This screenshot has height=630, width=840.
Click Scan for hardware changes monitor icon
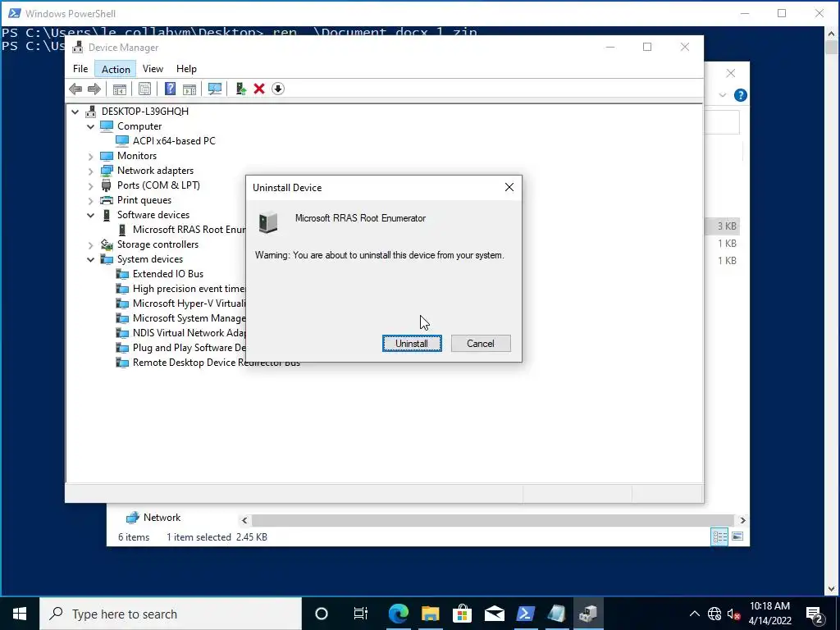tap(215, 89)
